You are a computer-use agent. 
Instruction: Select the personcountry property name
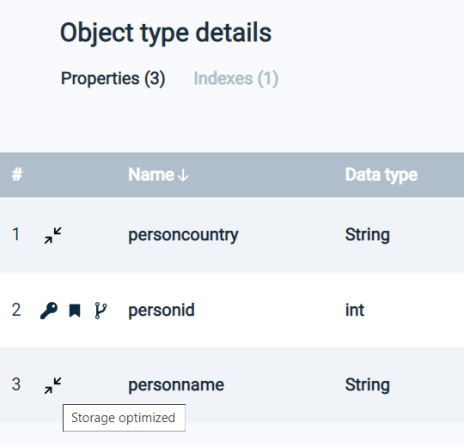[183, 235]
